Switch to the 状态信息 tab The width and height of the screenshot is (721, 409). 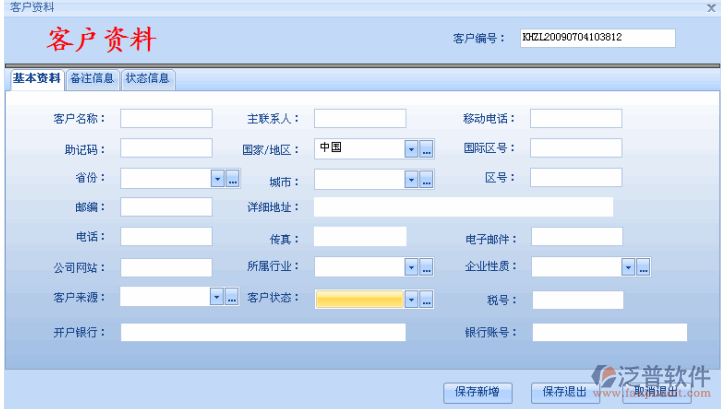click(148, 79)
